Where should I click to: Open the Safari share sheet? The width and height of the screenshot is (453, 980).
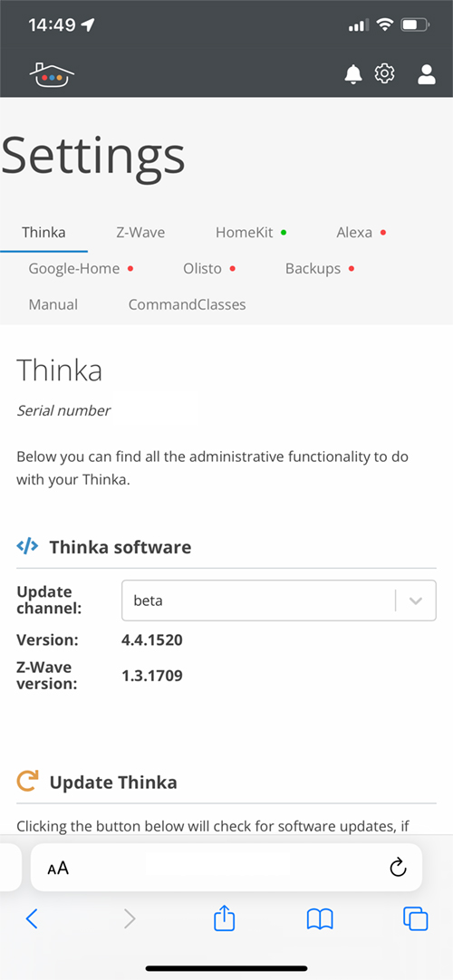click(x=225, y=918)
